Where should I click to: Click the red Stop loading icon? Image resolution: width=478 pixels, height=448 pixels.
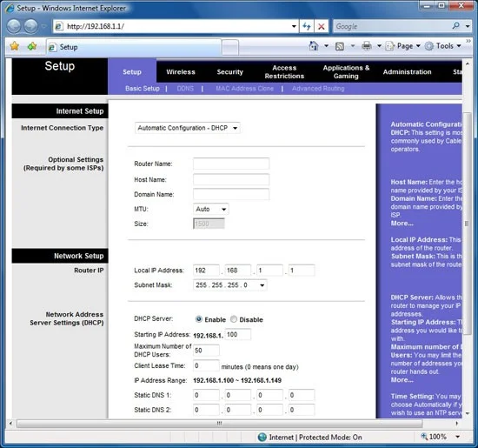(321, 27)
